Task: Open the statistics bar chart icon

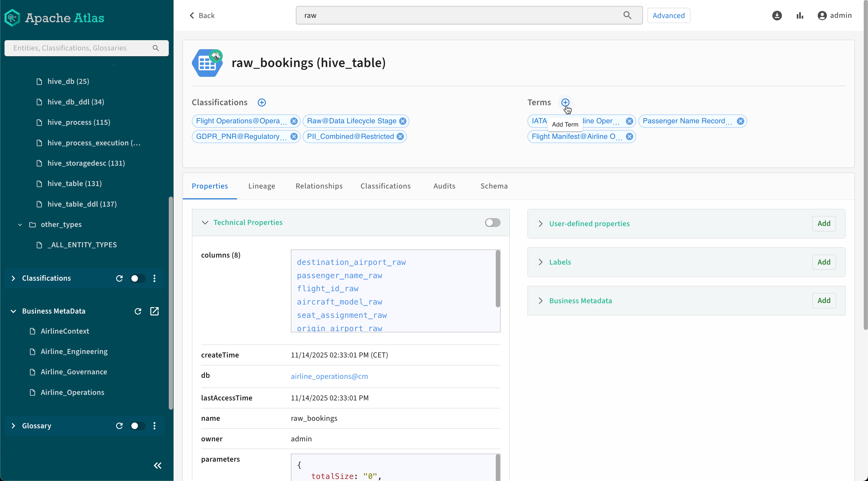Action: (800, 16)
